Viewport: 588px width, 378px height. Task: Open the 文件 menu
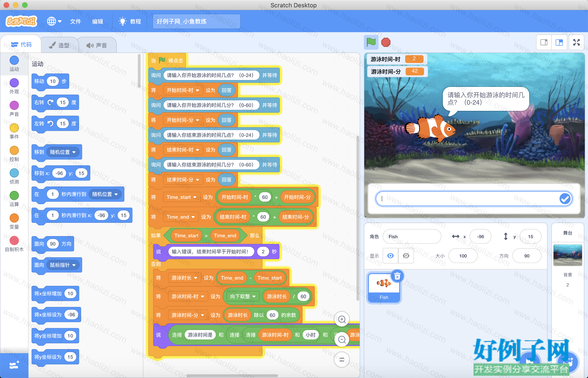point(75,21)
